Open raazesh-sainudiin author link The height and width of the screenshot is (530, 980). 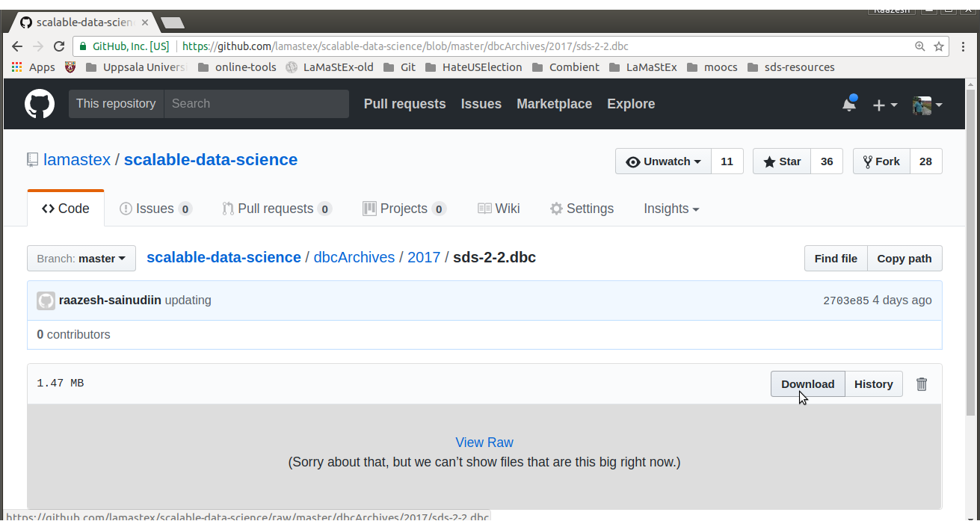pos(110,301)
